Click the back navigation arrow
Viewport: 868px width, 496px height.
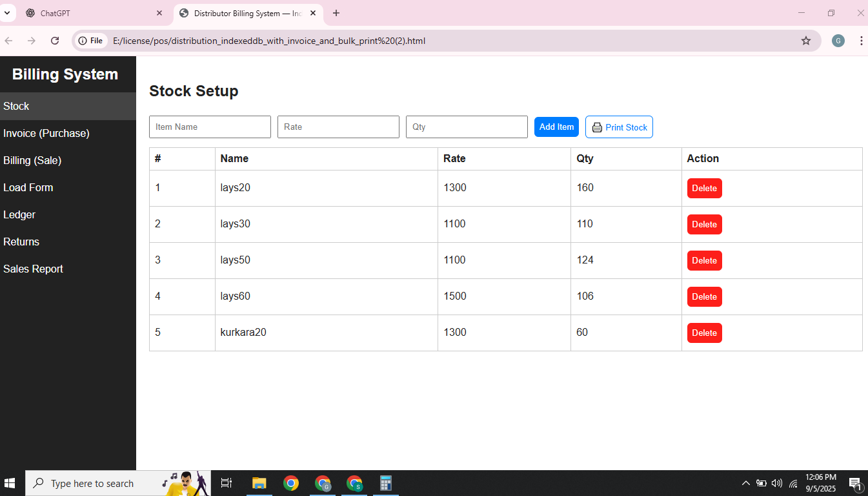tap(10, 40)
